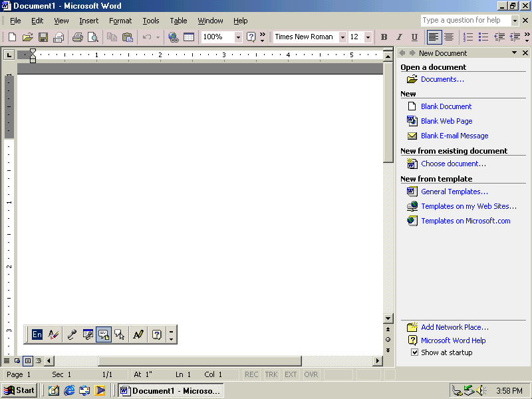Click the General Templates link

point(454,192)
